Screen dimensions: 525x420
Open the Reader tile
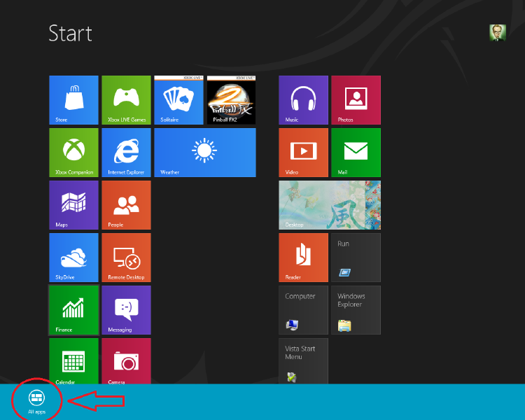click(x=303, y=258)
